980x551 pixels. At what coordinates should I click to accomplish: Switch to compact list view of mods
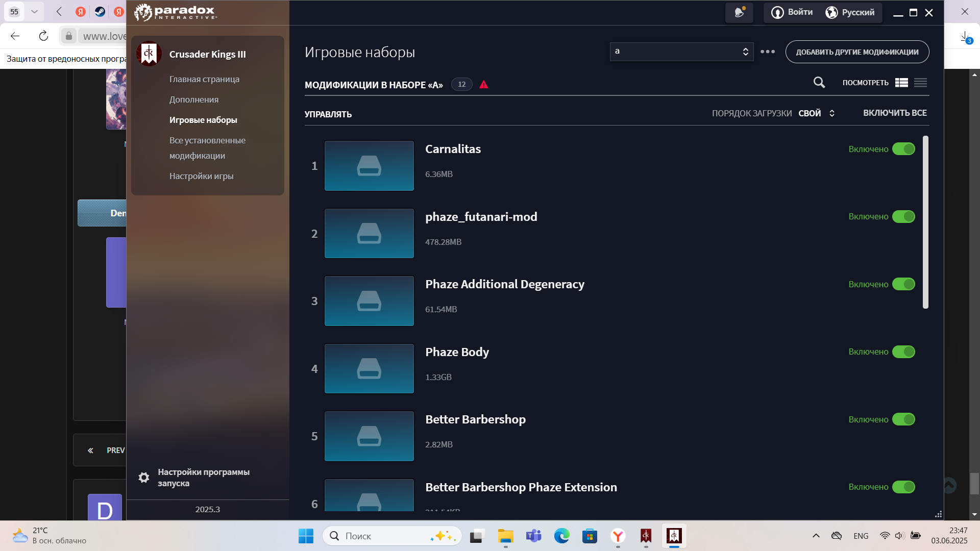click(920, 82)
